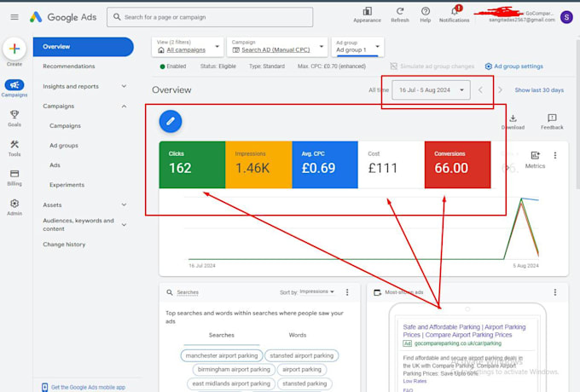Screen dimensions: 580x392
Task: Open Ads in sidebar
Action: [x=55, y=165]
